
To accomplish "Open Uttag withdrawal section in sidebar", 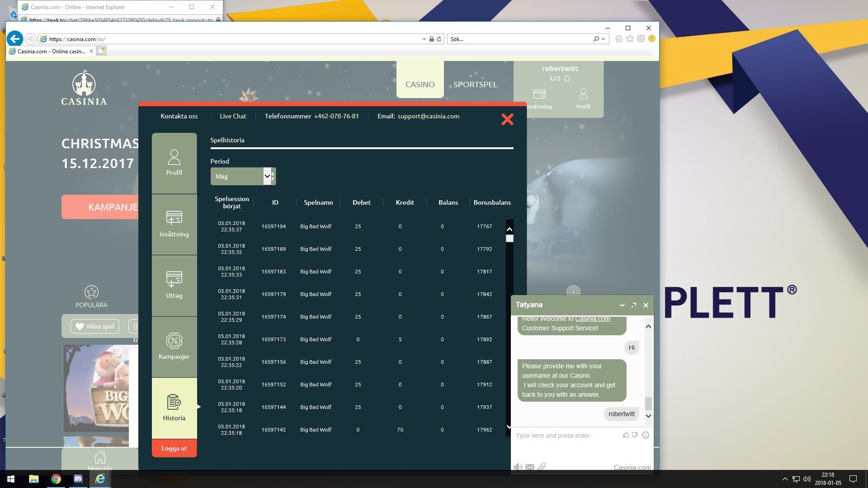I will tap(174, 286).
